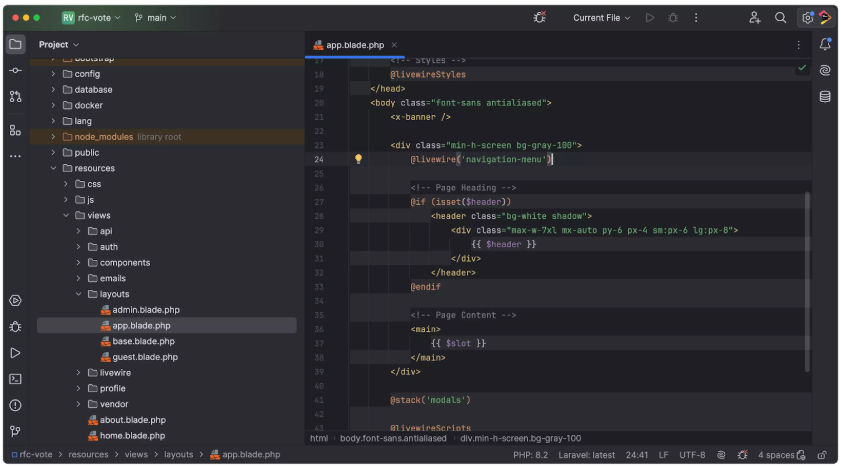
Task: Open Search Everywhere magnifier
Action: point(780,18)
